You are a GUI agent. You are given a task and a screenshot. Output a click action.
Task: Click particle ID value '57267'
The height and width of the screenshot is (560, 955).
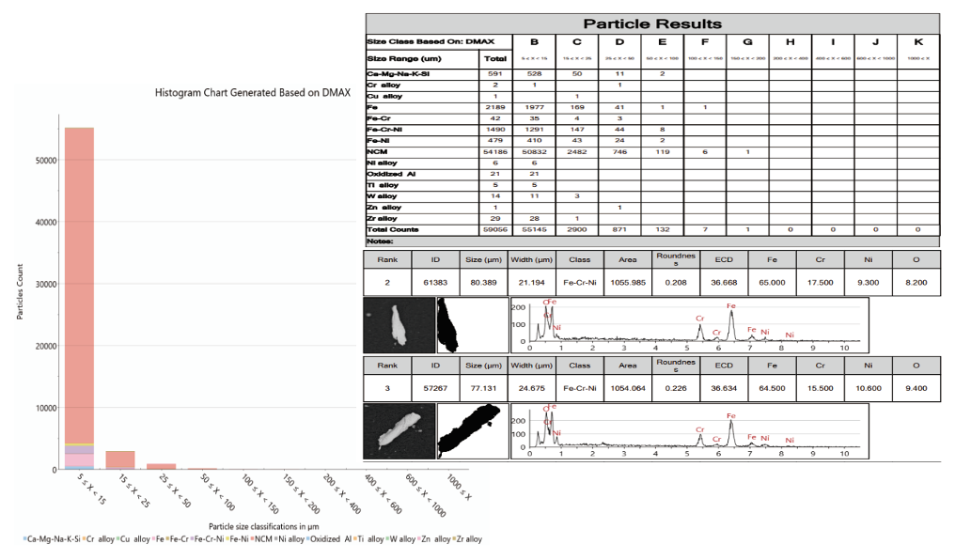pos(435,388)
